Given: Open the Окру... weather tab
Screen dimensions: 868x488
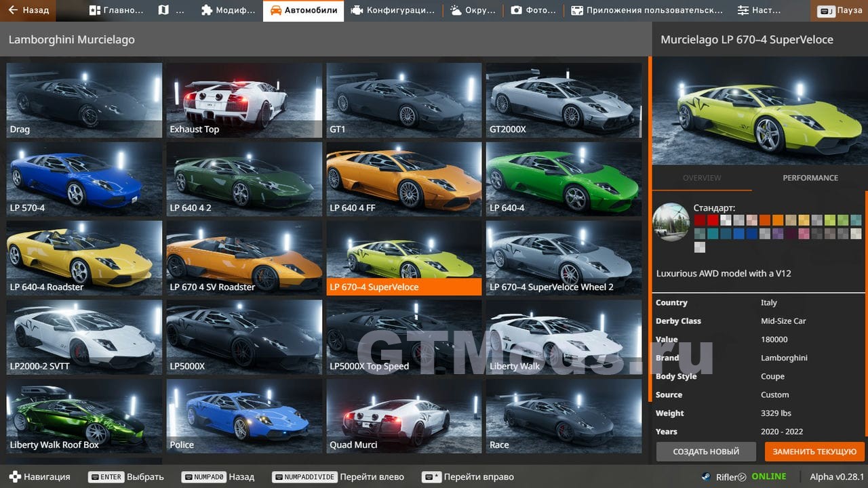Looking at the screenshot, I should tap(472, 10).
